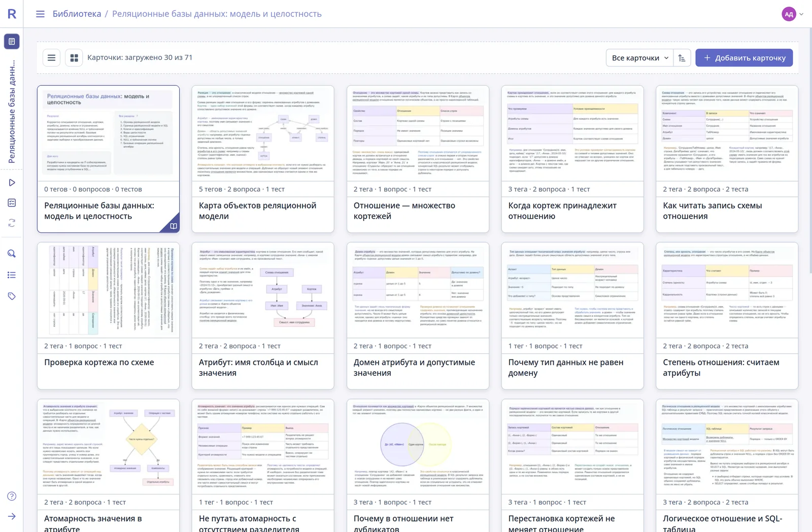This screenshot has width=812, height=532.
Task: Click the sort order icon
Action: pos(682,58)
